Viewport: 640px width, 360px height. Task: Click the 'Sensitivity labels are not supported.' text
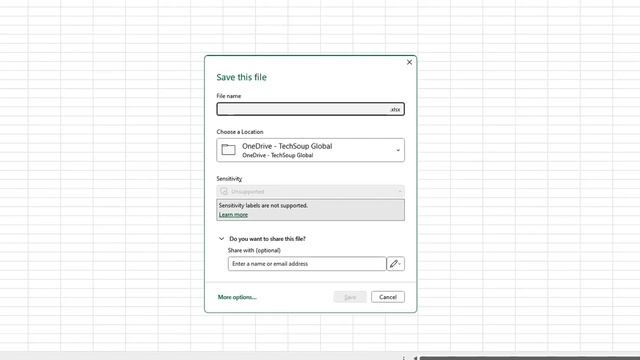point(263,205)
